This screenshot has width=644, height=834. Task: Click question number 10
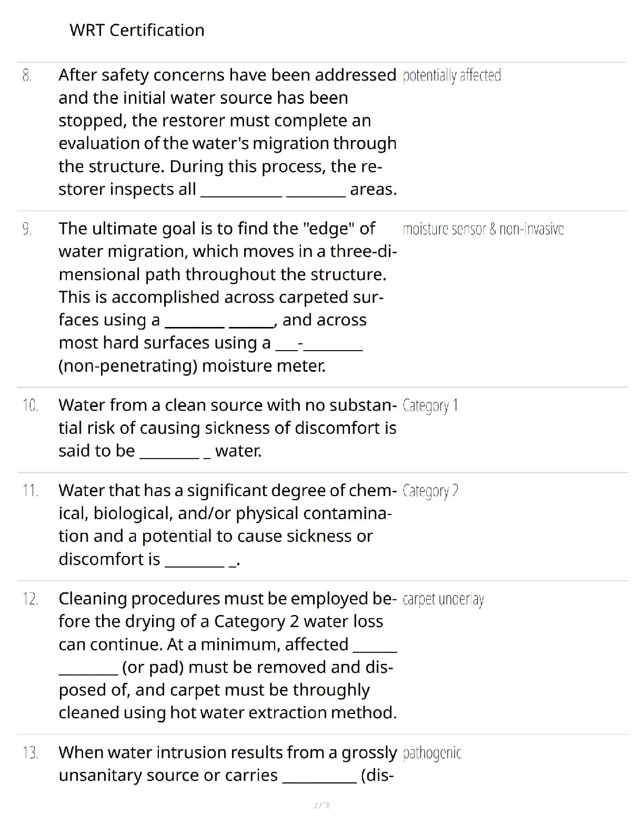point(31,405)
